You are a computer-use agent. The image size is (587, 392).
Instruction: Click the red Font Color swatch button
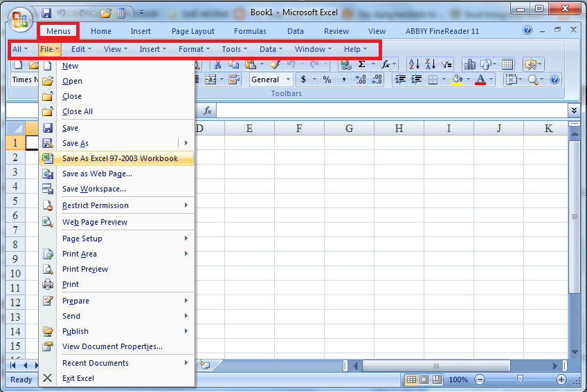tap(480, 80)
